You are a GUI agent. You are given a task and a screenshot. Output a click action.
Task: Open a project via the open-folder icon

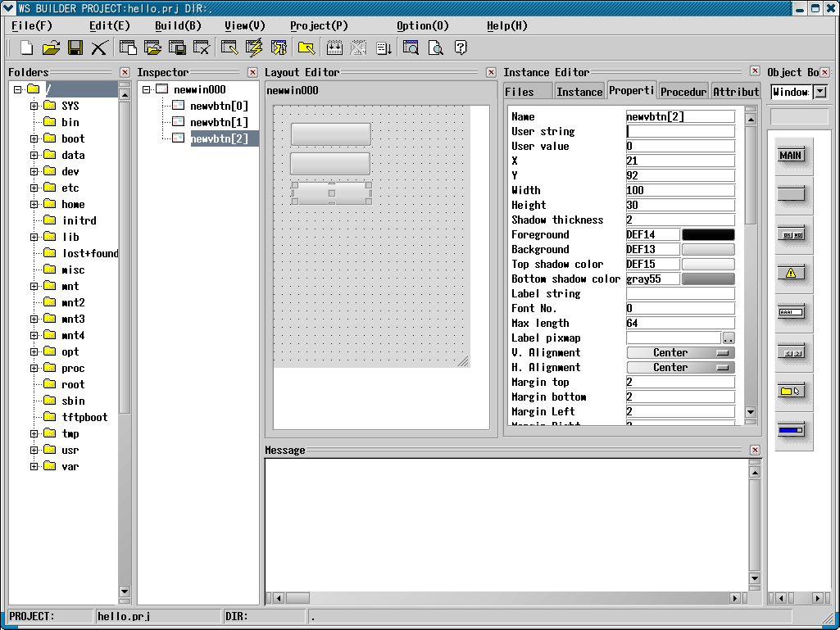point(51,48)
